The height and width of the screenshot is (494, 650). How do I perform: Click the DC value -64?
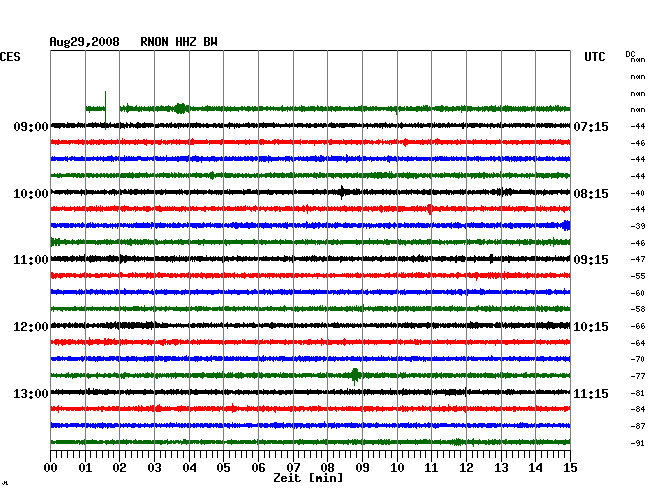[638, 343]
